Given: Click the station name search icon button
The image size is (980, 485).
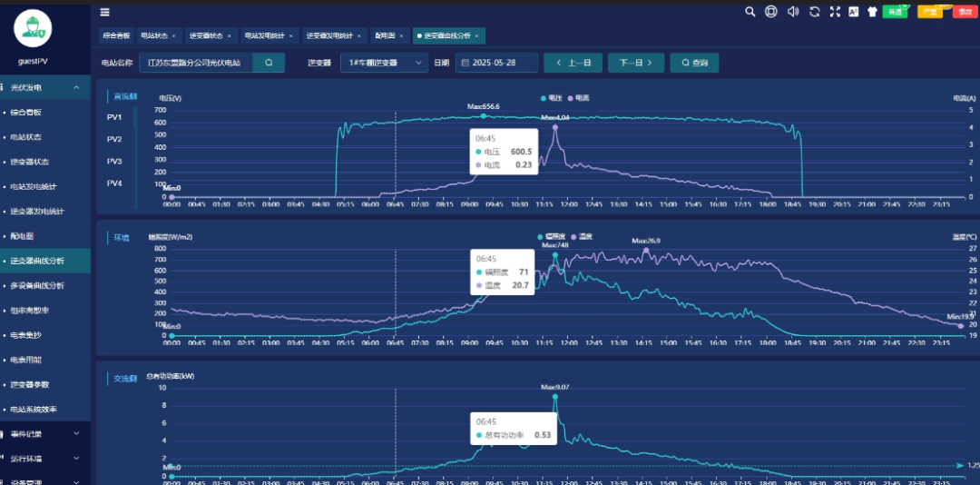Looking at the screenshot, I should coord(269,63).
